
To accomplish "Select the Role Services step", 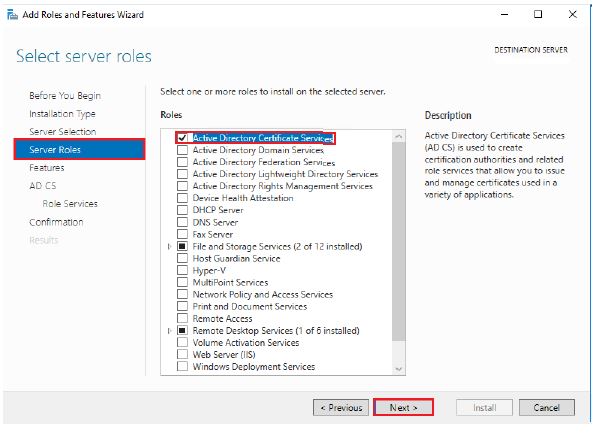I will (70, 204).
